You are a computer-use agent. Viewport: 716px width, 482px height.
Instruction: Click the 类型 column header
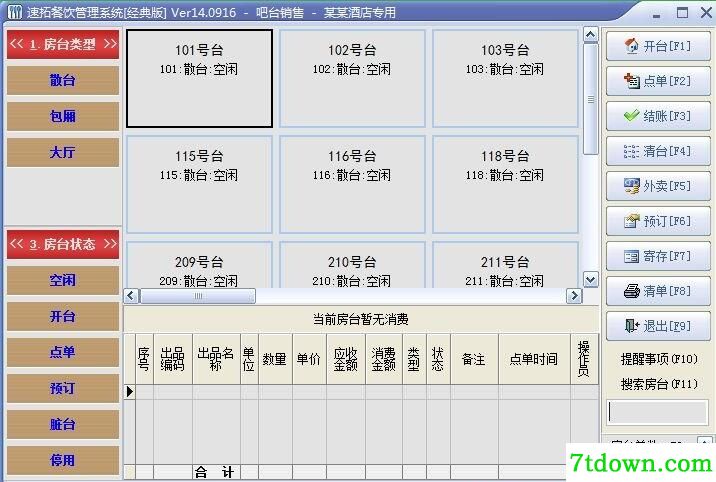coord(415,359)
